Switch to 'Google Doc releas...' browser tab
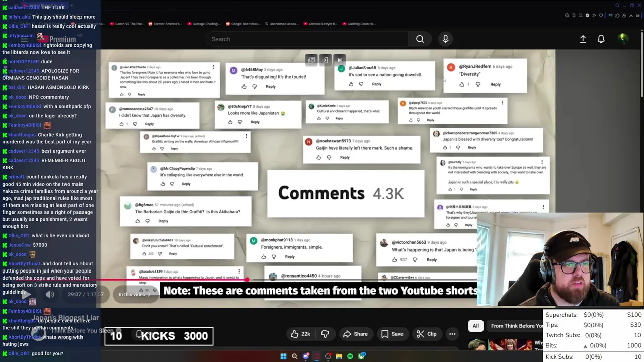This screenshot has width=644, height=362. pos(244,24)
